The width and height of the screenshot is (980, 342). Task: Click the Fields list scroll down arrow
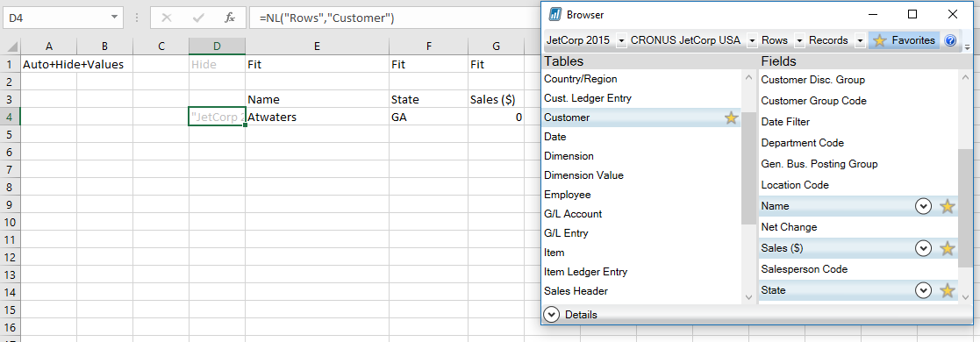[966, 296]
